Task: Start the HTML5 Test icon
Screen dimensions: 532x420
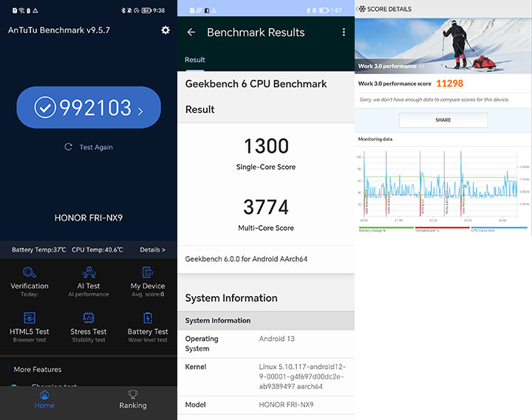Action: click(x=30, y=318)
